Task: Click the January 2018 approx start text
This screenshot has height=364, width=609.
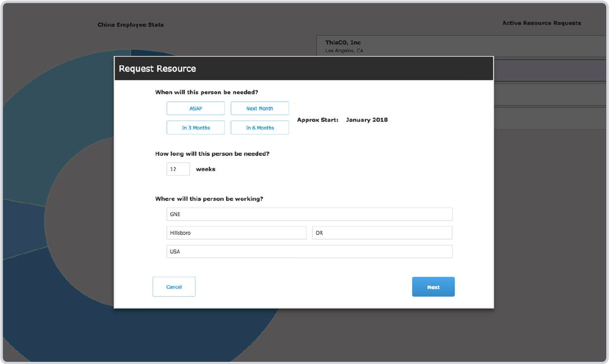Action: (367, 120)
